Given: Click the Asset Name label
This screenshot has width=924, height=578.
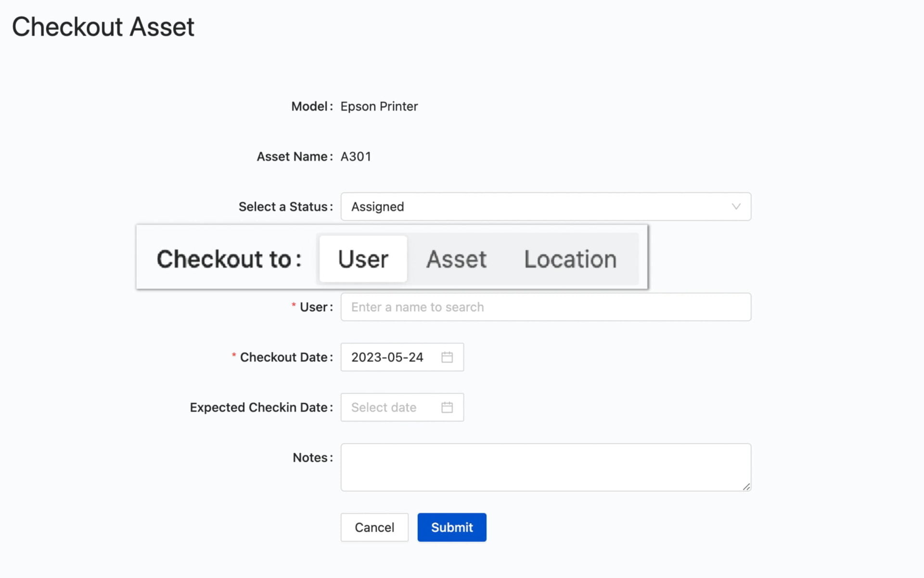Looking at the screenshot, I should click(x=295, y=157).
